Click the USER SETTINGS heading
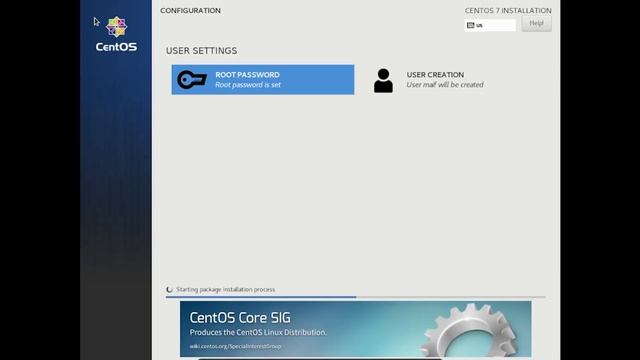Screen dimensions: 640x360 point(201,51)
